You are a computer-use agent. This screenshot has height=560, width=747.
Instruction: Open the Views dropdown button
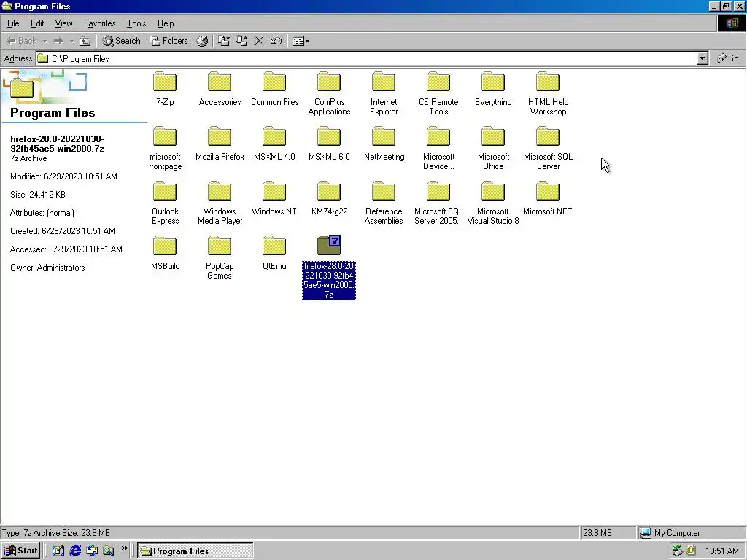point(301,41)
